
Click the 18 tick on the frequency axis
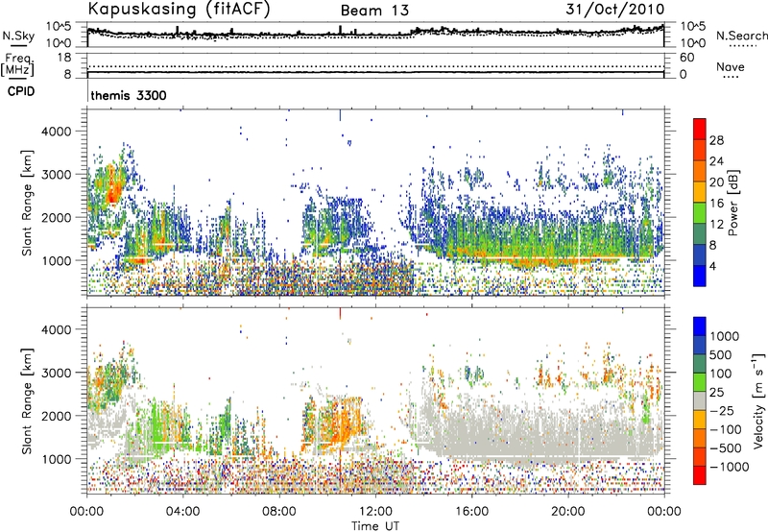point(64,58)
